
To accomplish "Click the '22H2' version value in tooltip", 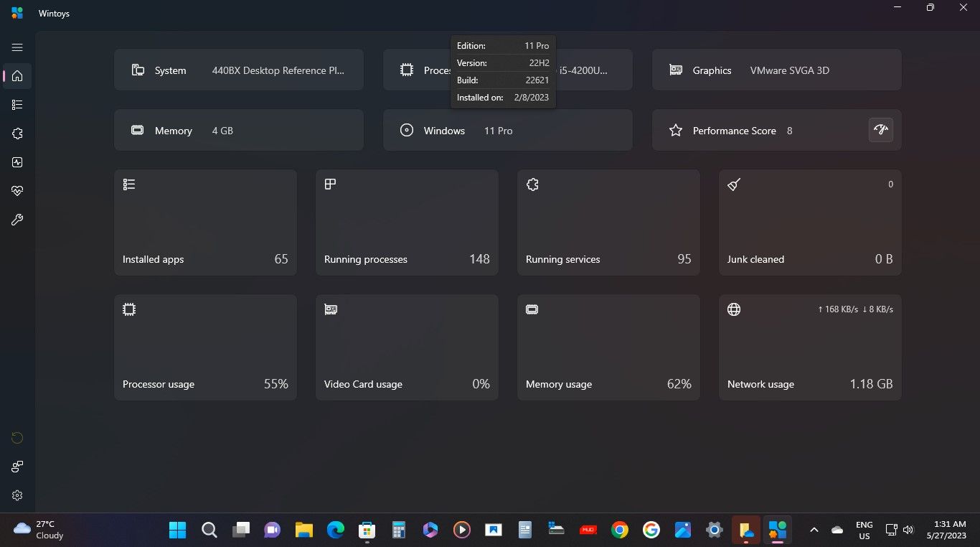I will 539,63.
